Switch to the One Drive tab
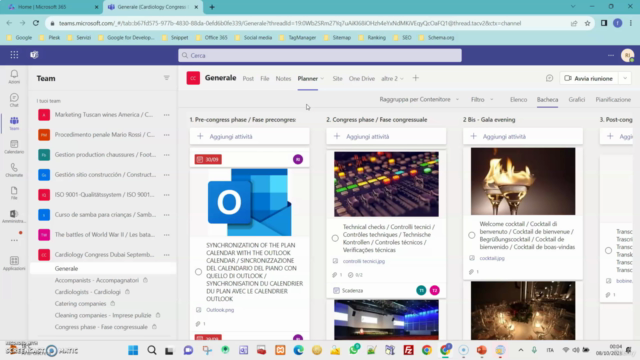This screenshot has width=640, height=360. click(362, 78)
